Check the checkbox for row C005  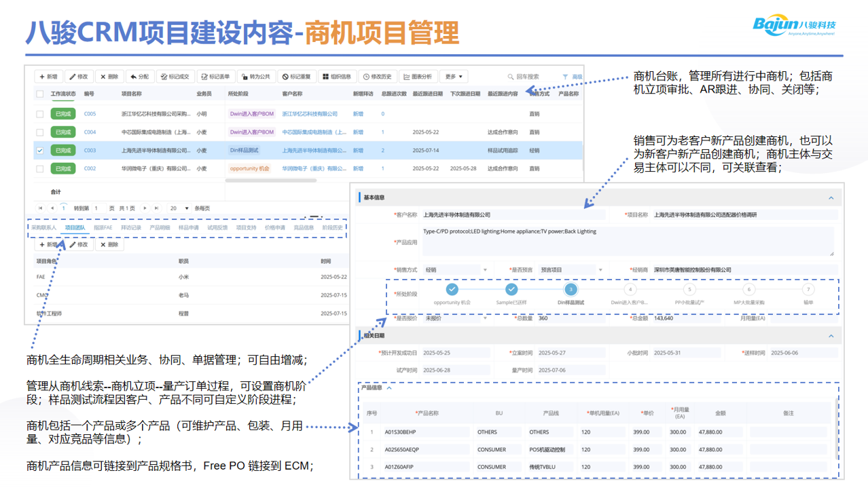click(x=39, y=114)
